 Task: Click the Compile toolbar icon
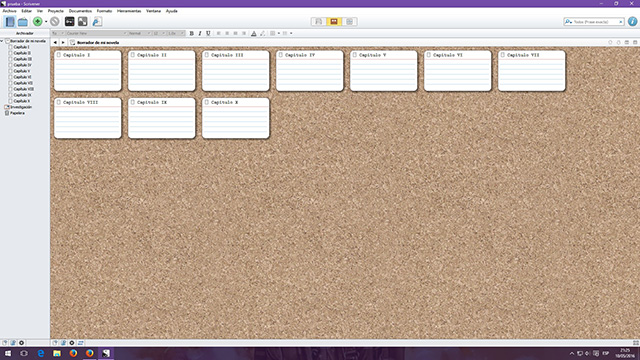[x=97, y=22]
